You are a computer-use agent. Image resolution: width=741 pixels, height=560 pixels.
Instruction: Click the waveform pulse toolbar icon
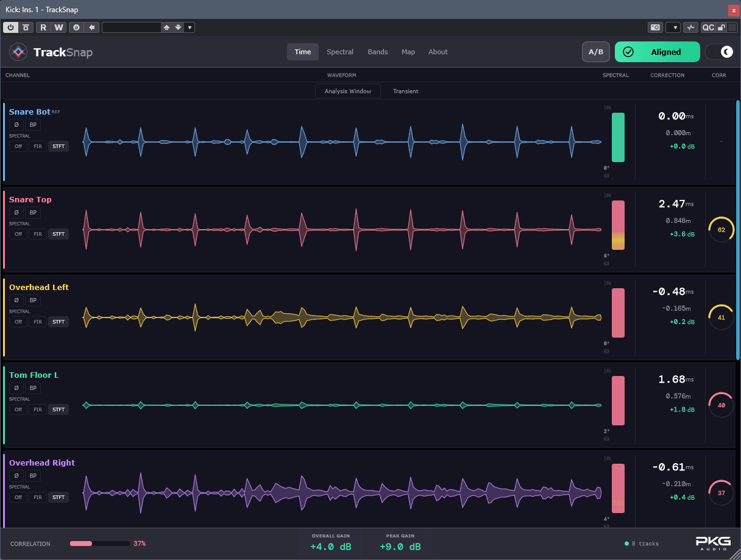tap(690, 27)
